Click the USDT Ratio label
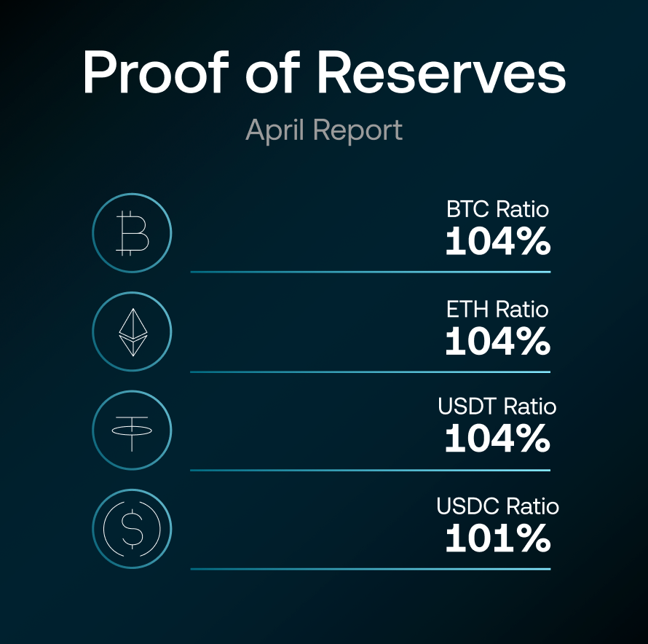This screenshot has height=644, width=648. click(497, 407)
